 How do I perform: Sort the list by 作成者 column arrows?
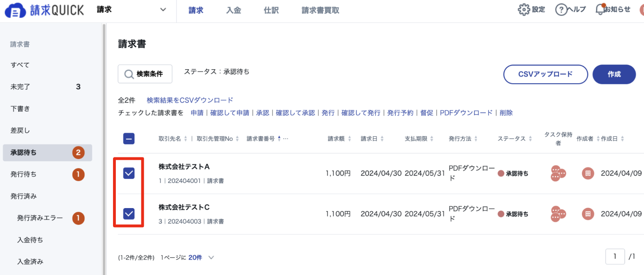(x=598, y=139)
